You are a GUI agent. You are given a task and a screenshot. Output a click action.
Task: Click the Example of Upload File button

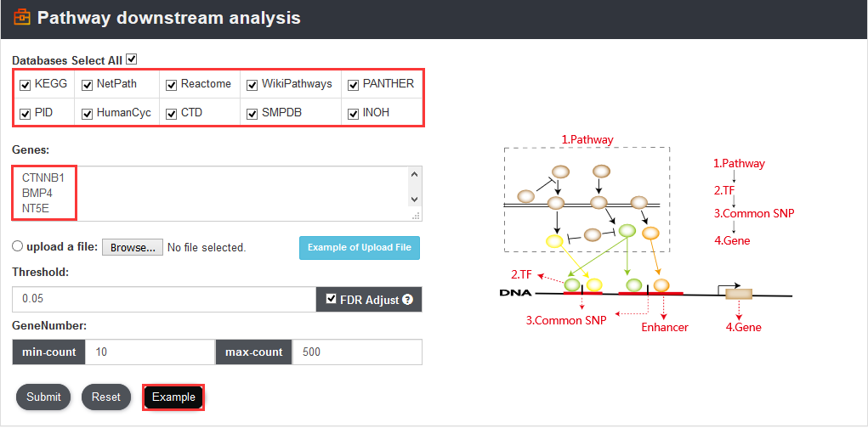(x=360, y=247)
